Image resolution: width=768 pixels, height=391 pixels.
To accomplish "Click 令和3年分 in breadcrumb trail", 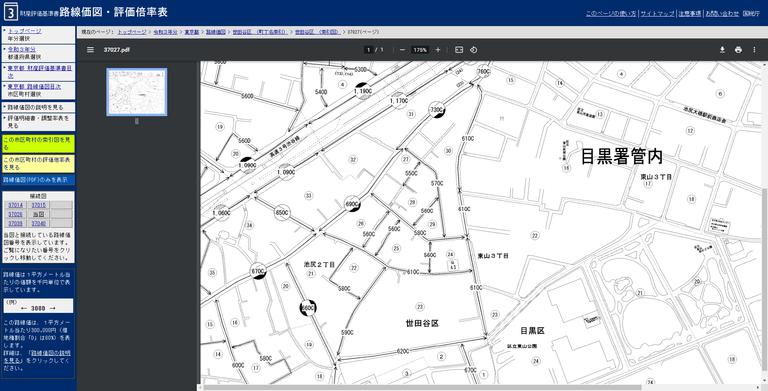I will (x=165, y=32).
